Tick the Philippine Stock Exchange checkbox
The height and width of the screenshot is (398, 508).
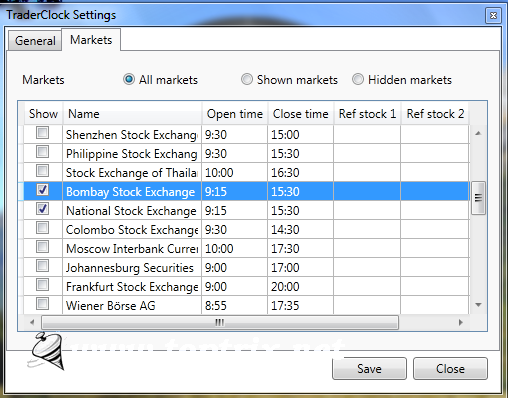pyautogui.click(x=42, y=151)
